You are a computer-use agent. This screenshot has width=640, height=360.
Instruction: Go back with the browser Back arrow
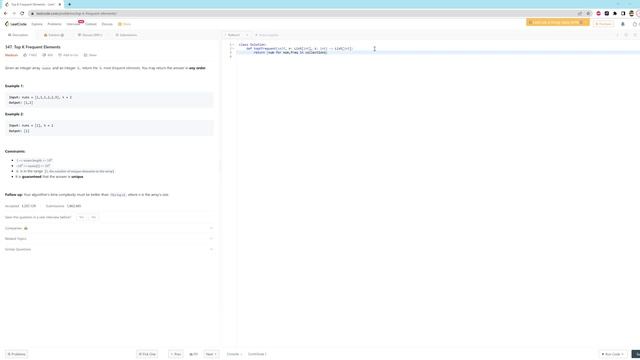6,13
